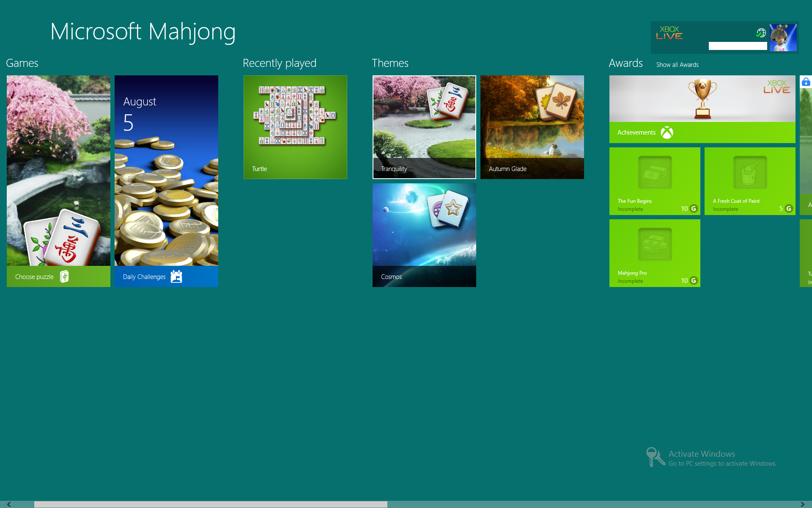Click the G gamerscore icon on The Fun Begins
Image resolution: width=812 pixels, height=508 pixels.
pos(694,208)
